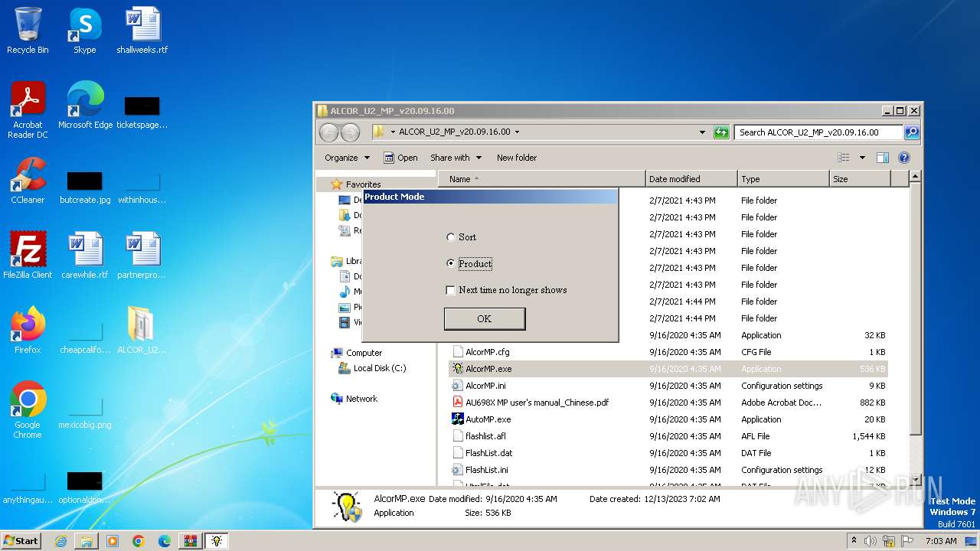980x551 pixels.
Task: Open the Share with dropdown
Action: click(x=456, y=158)
